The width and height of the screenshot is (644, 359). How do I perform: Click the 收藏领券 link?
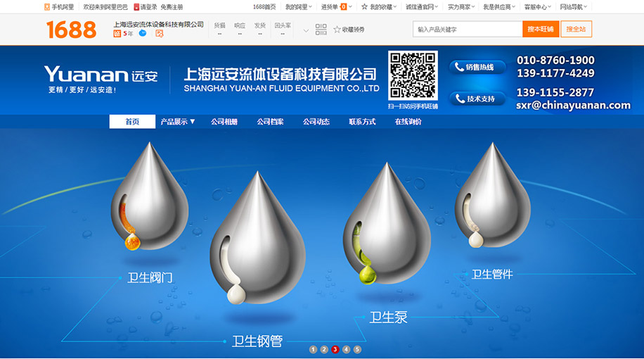click(353, 29)
